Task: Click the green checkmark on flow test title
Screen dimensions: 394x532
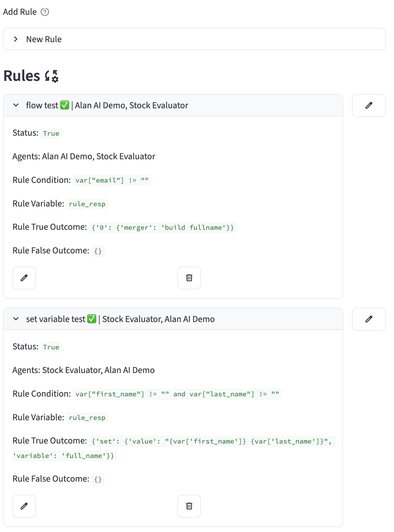Action: [x=65, y=105]
